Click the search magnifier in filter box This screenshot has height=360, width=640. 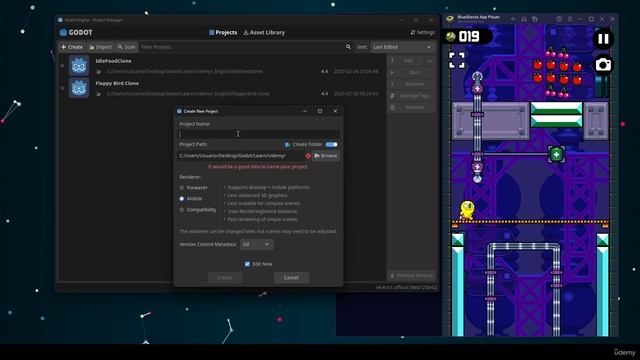(x=348, y=47)
